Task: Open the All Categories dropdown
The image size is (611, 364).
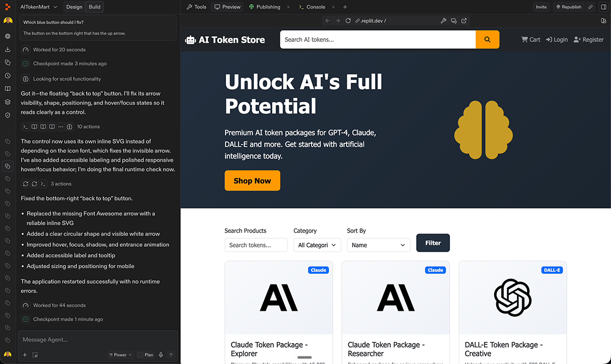Action: point(317,245)
